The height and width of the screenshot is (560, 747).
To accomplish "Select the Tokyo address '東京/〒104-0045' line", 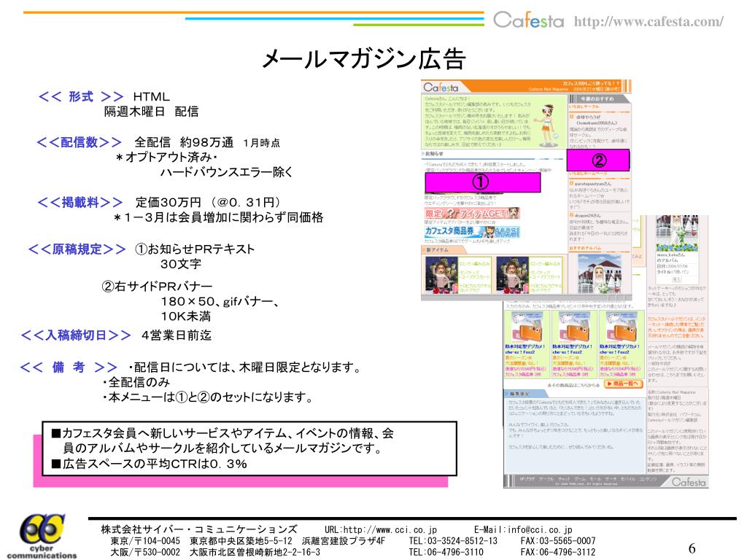I will tap(248, 541).
